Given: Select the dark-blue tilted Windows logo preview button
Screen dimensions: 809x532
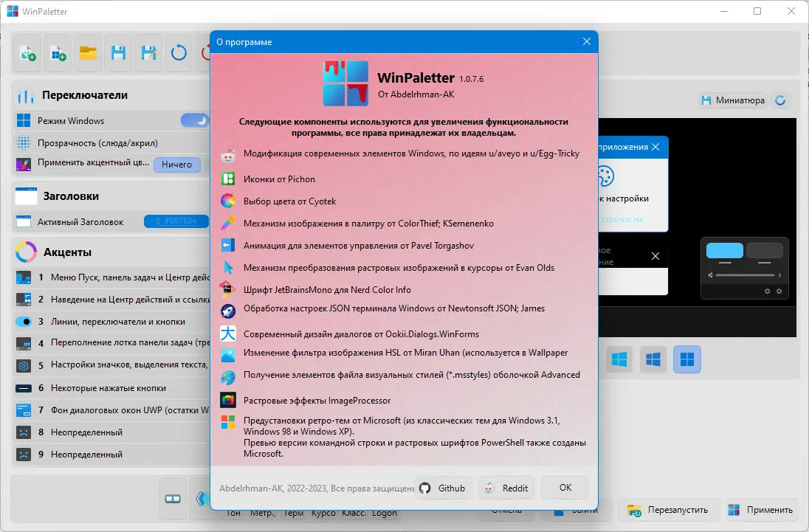Looking at the screenshot, I should click(x=653, y=359).
